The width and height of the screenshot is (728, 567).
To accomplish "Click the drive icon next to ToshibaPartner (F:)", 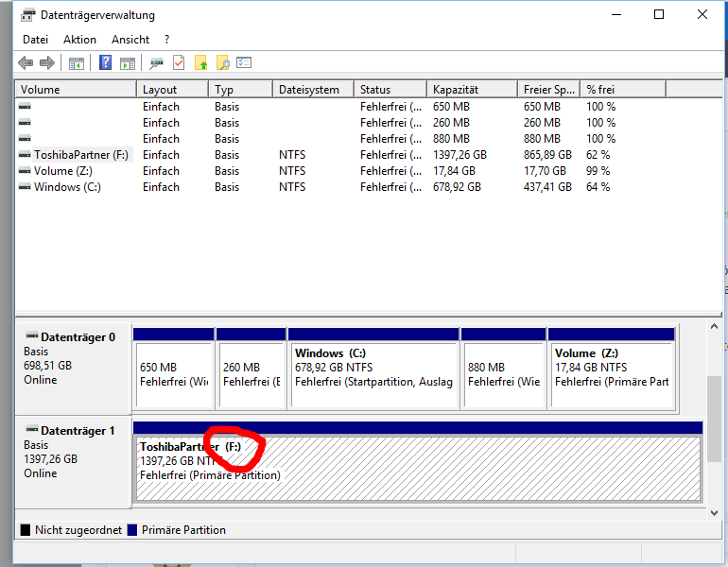I will click(x=25, y=155).
